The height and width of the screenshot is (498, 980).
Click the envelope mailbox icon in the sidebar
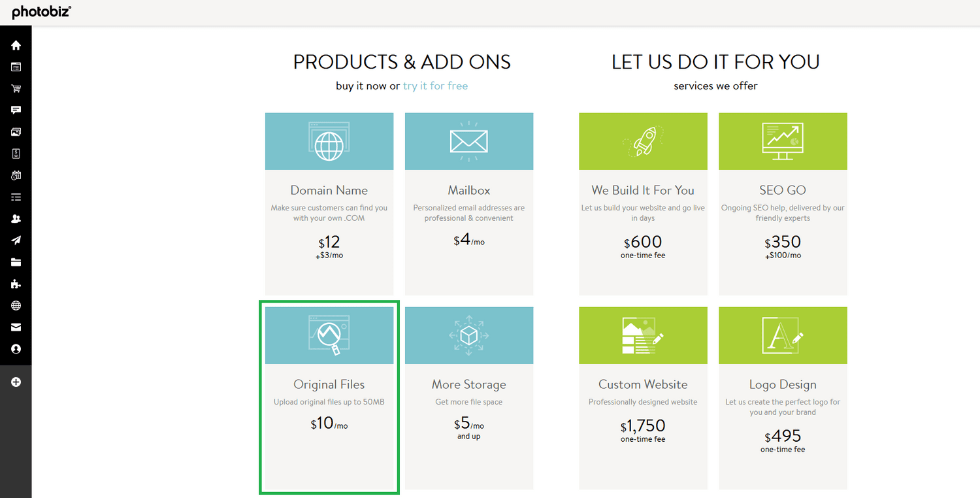pyautogui.click(x=16, y=327)
